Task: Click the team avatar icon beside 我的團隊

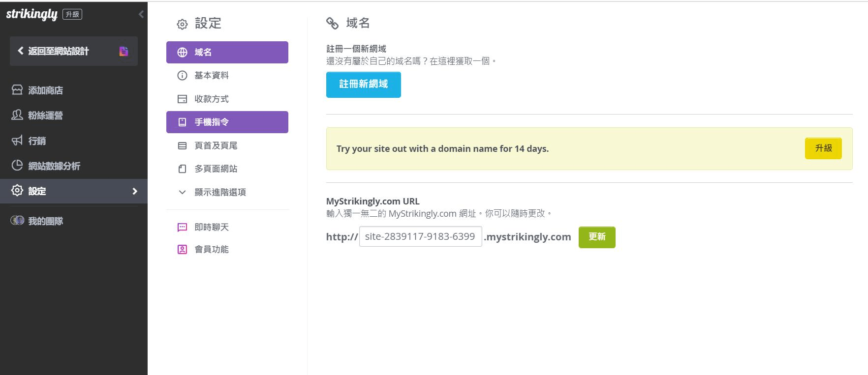Action: [17, 221]
